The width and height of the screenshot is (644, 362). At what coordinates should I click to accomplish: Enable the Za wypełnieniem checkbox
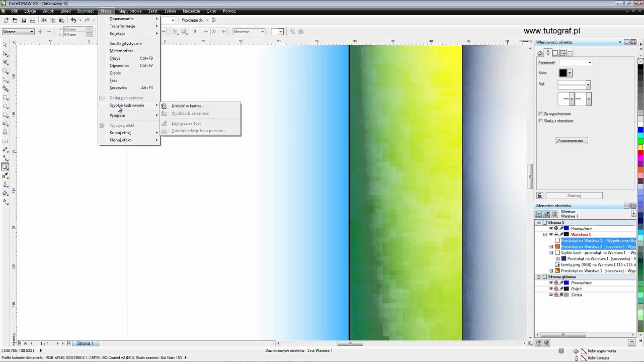541,114
